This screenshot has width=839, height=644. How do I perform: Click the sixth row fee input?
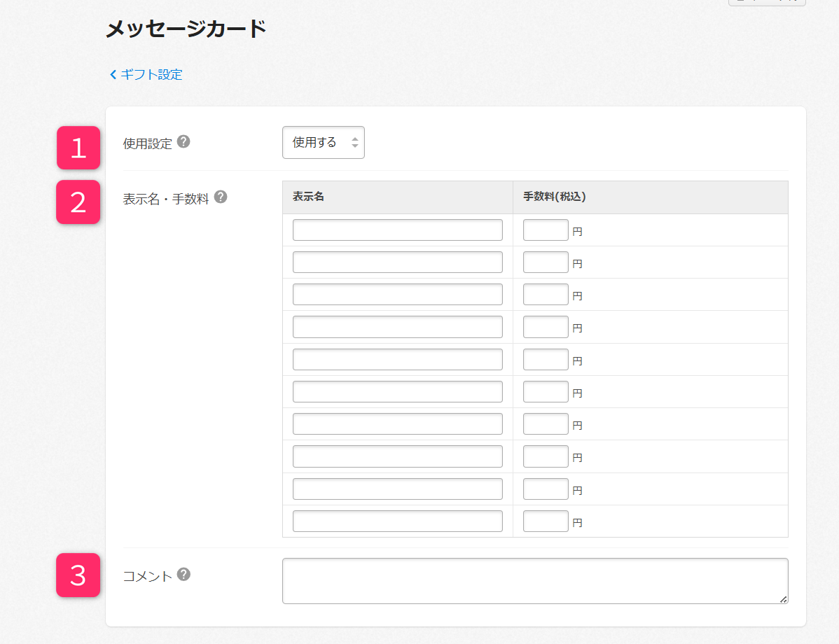click(x=546, y=392)
